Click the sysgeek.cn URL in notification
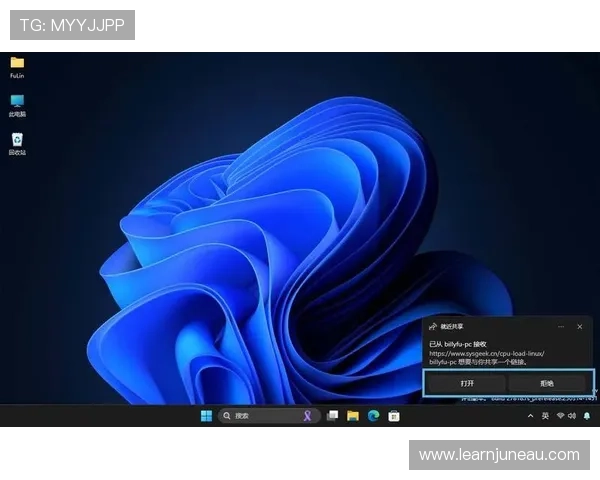 click(487, 353)
